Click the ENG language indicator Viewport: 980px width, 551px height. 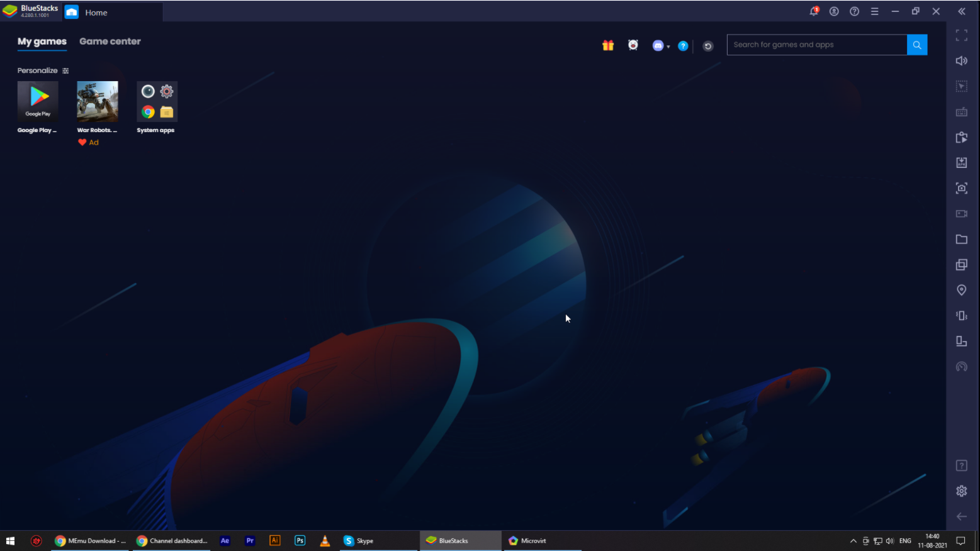(905, 541)
